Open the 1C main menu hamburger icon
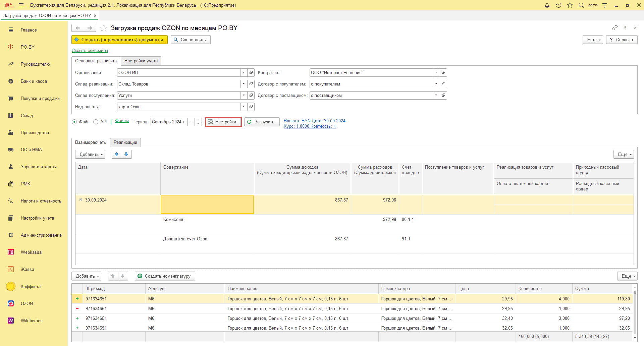 click(x=21, y=5)
